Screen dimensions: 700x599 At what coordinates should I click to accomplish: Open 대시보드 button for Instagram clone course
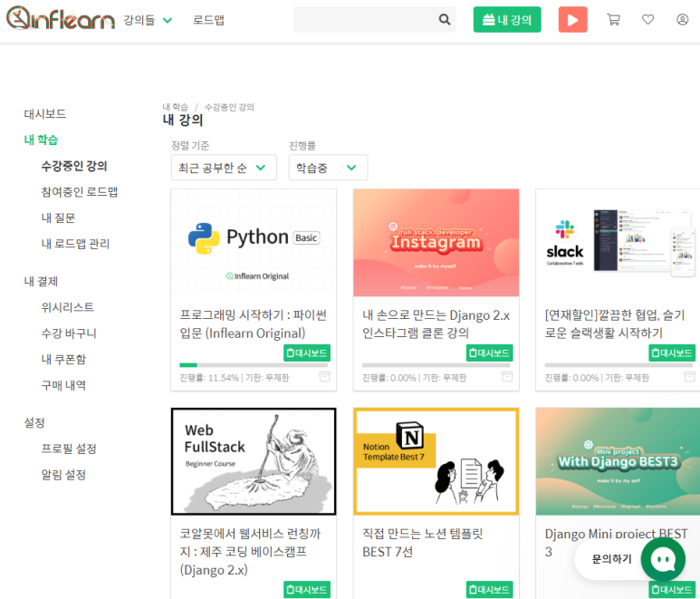point(490,353)
